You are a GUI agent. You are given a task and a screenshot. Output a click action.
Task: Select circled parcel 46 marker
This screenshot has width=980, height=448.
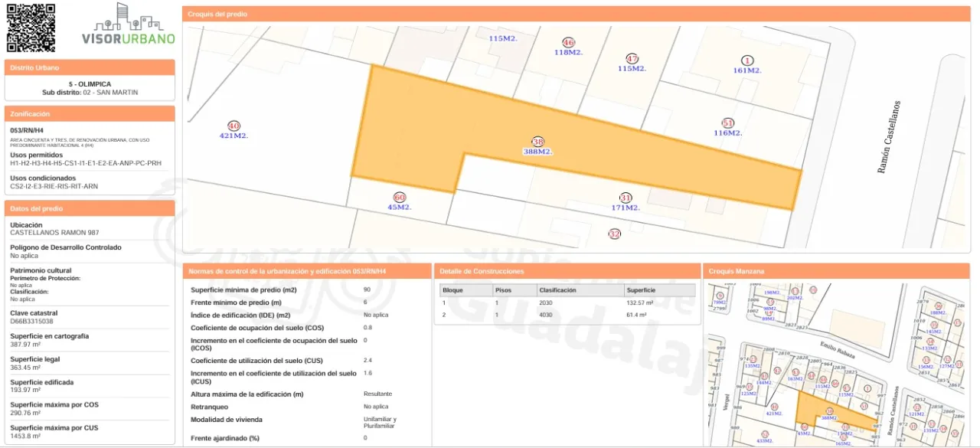click(568, 43)
